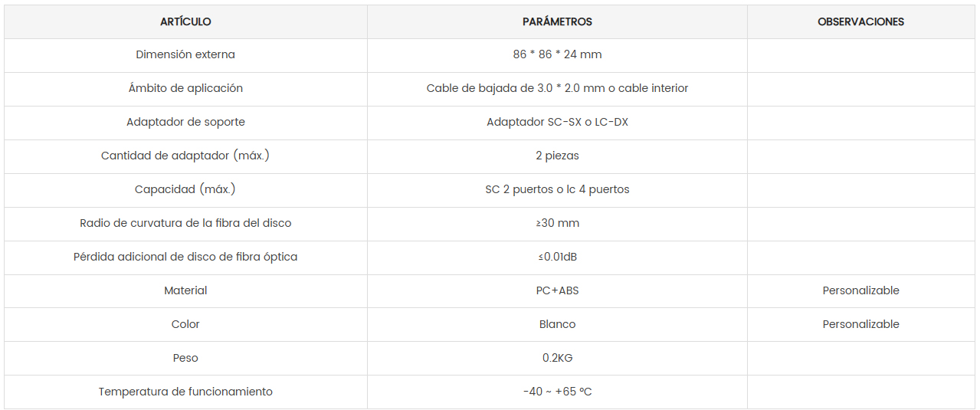Image resolution: width=980 pixels, height=410 pixels.
Task: Select SC 2 puertos o lc 4 puertos
Action: [x=557, y=190]
